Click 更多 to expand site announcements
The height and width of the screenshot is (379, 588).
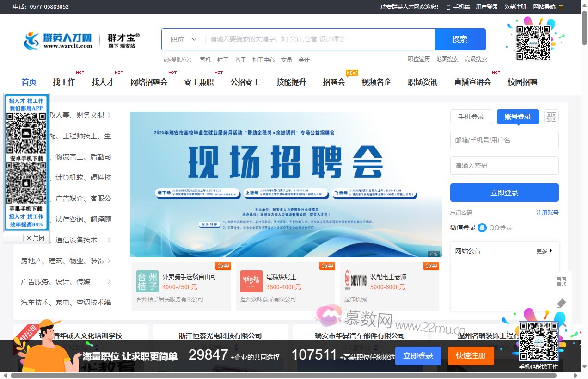(x=542, y=250)
